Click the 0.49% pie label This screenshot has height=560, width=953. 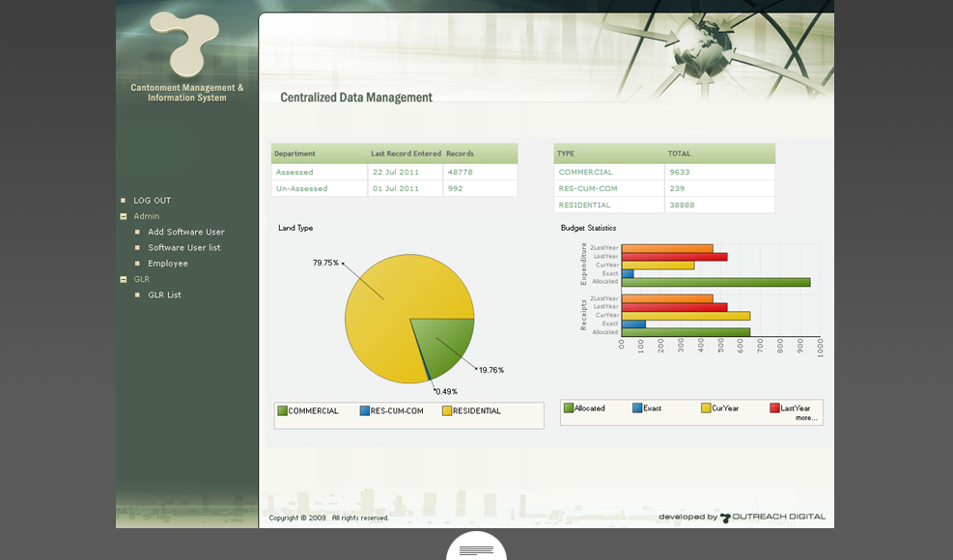click(x=447, y=392)
